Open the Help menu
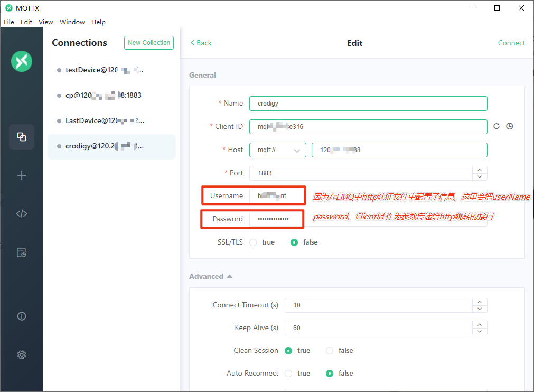Image resolution: width=534 pixels, height=392 pixels. click(x=98, y=22)
